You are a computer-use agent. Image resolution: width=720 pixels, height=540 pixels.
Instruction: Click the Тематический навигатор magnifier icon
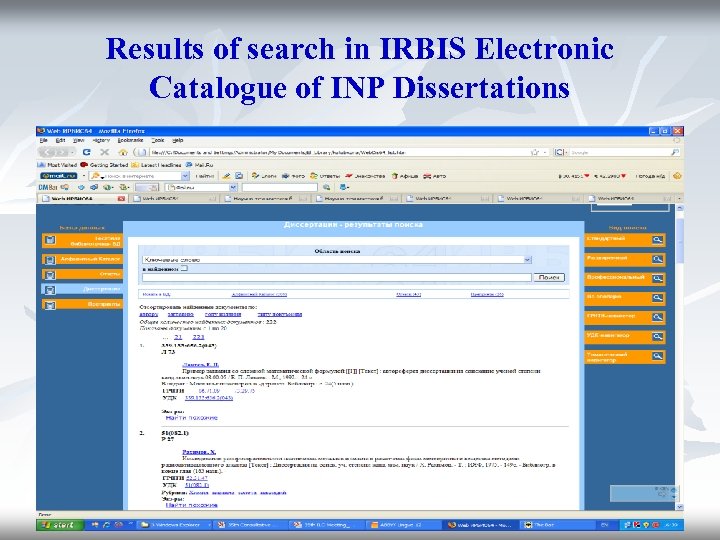[658, 356]
